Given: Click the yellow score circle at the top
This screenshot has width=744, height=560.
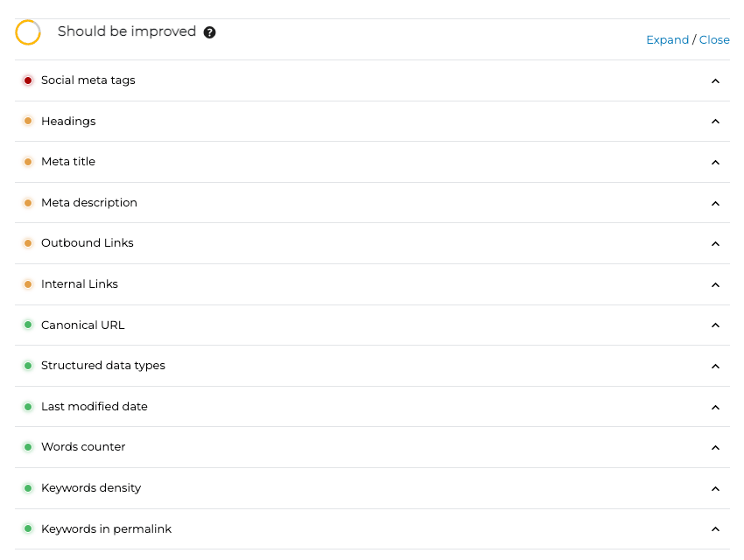Looking at the screenshot, I should click(x=28, y=31).
